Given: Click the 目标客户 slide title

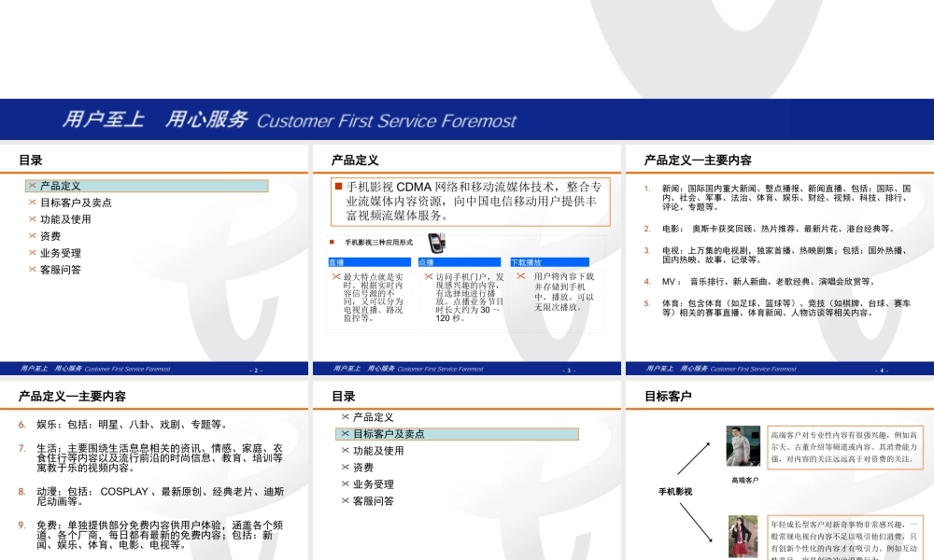Looking at the screenshot, I should tap(668, 397).
